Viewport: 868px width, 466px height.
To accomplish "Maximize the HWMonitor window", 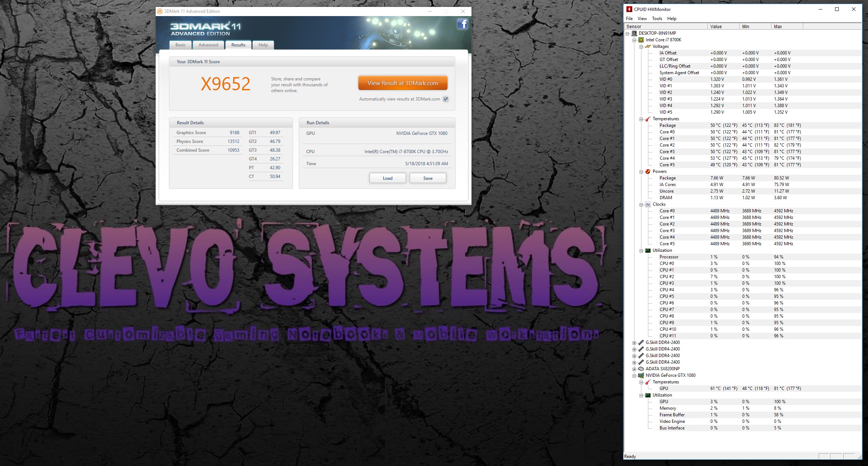I will tap(837, 9).
